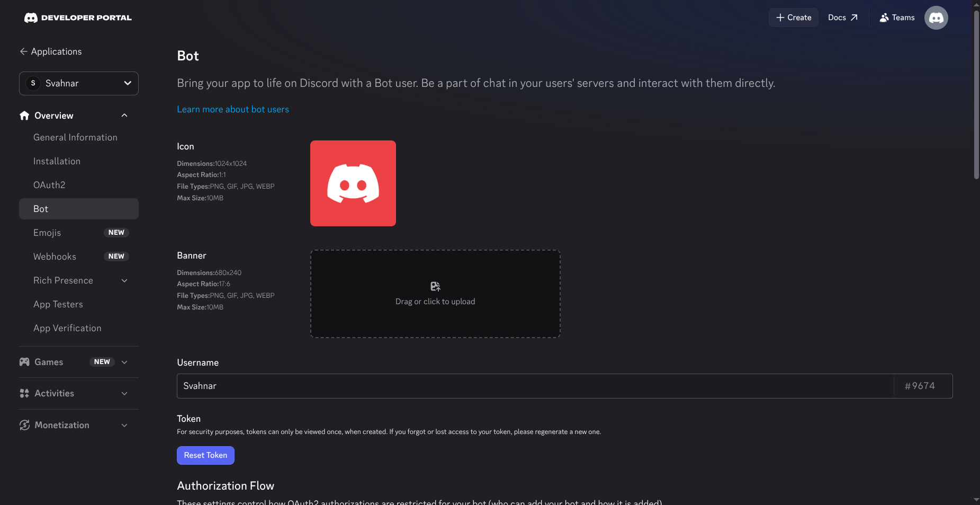This screenshot has height=505, width=980.
Task: Click the banner upload image icon
Action: (x=435, y=287)
